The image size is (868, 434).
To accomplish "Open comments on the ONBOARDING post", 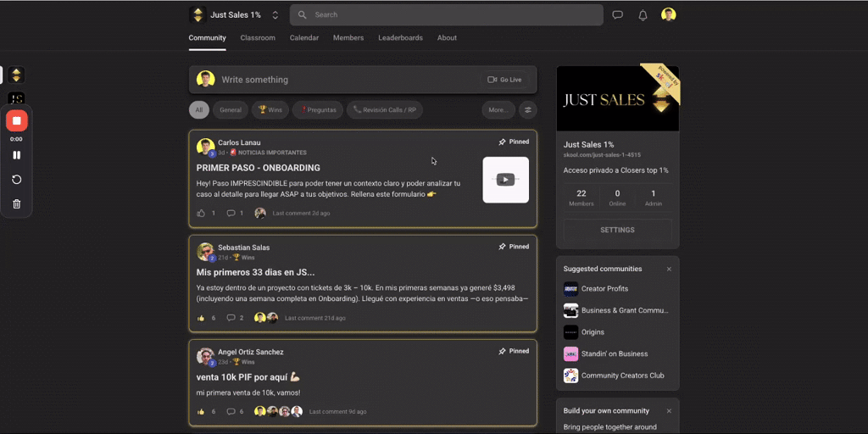I will [231, 213].
